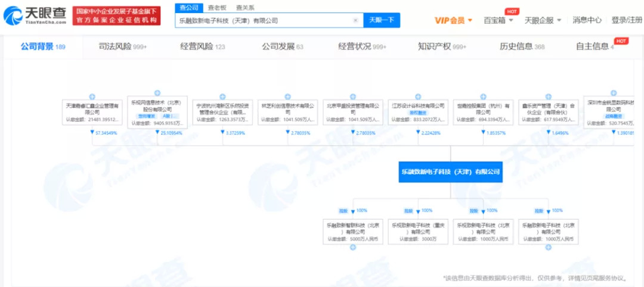The height and width of the screenshot is (287, 644).
Task: Open the 知识产权 tab
Action: coord(442,46)
